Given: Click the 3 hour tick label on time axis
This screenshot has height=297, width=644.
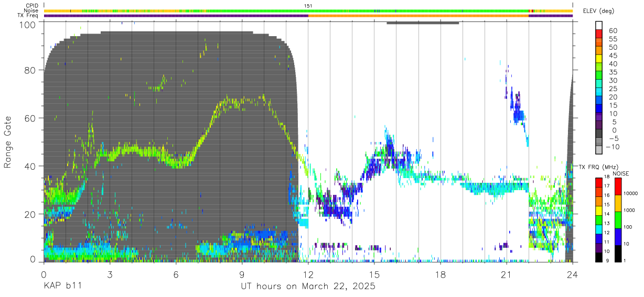Looking at the screenshot, I should [x=110, y=274].
